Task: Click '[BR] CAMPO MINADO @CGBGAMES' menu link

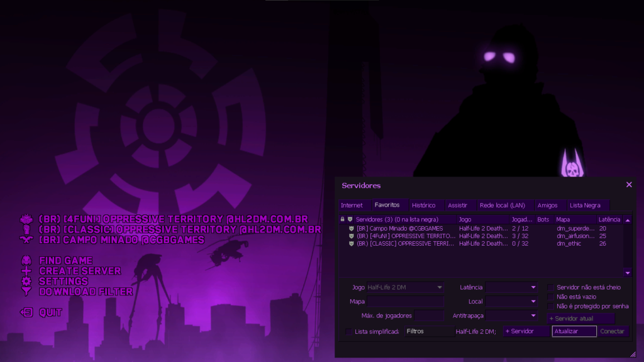Action: point(121,239)
